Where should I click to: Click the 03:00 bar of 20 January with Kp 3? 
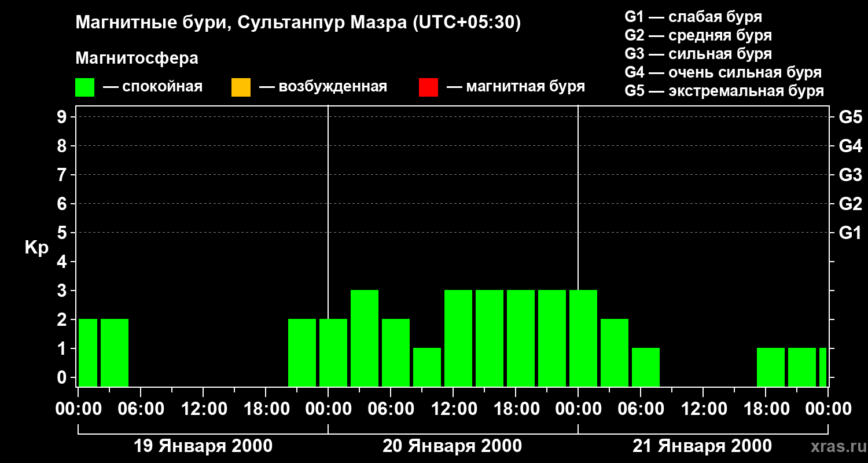(365, 339)
